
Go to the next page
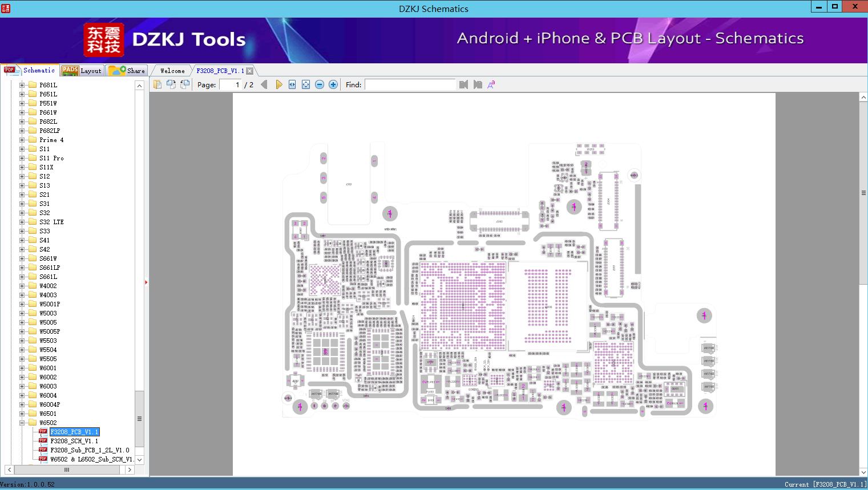(278, 84)
